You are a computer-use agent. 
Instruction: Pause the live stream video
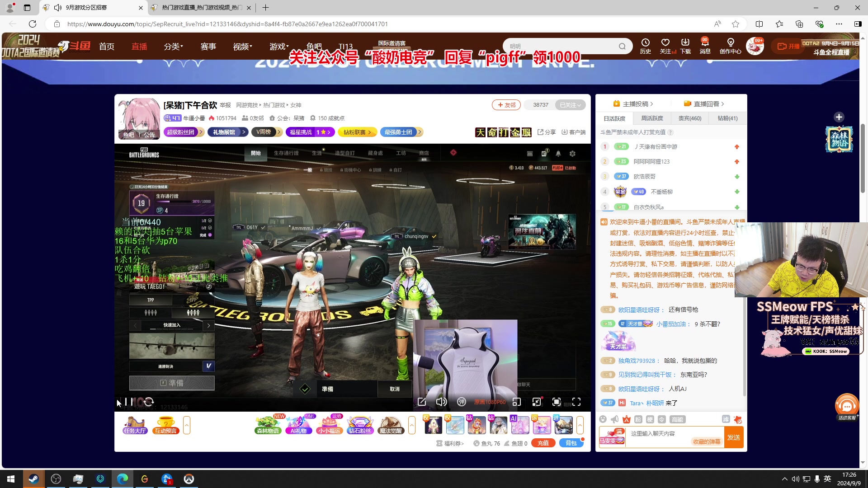[x=128, y=402]
